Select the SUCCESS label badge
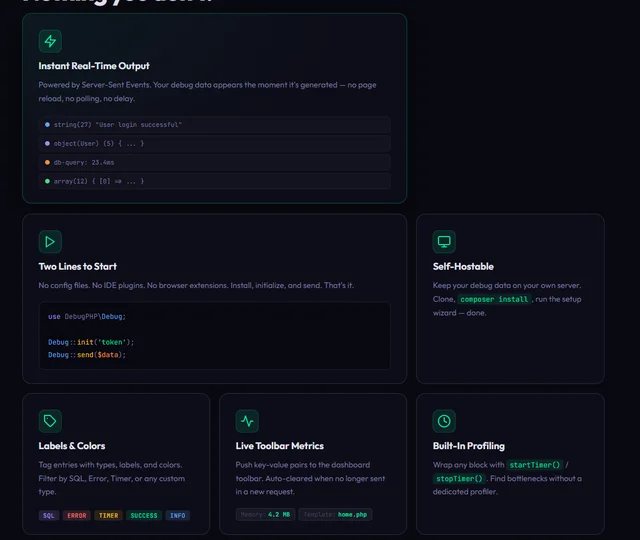The width and height of the screenshot is (640, 540). (144, 516)
